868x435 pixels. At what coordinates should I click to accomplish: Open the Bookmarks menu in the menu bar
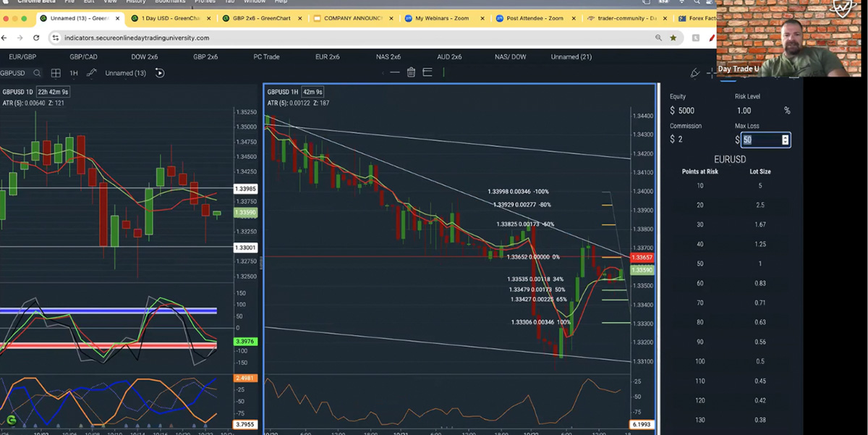point(170,2)
